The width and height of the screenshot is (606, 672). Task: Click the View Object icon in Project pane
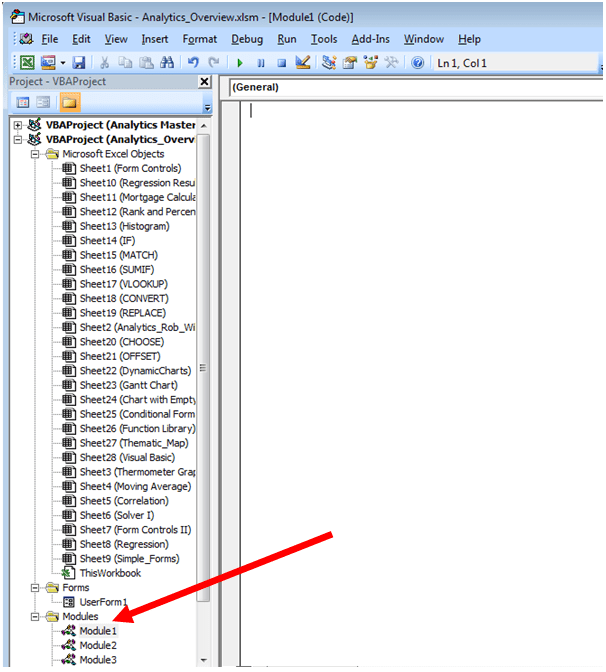(x=43, y=102)
